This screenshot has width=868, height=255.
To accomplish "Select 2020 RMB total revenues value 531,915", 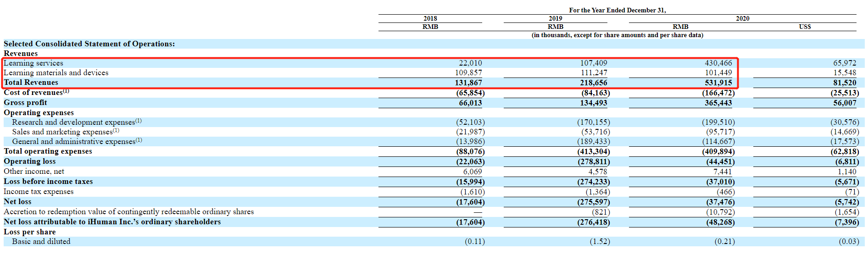I will 718,83.
